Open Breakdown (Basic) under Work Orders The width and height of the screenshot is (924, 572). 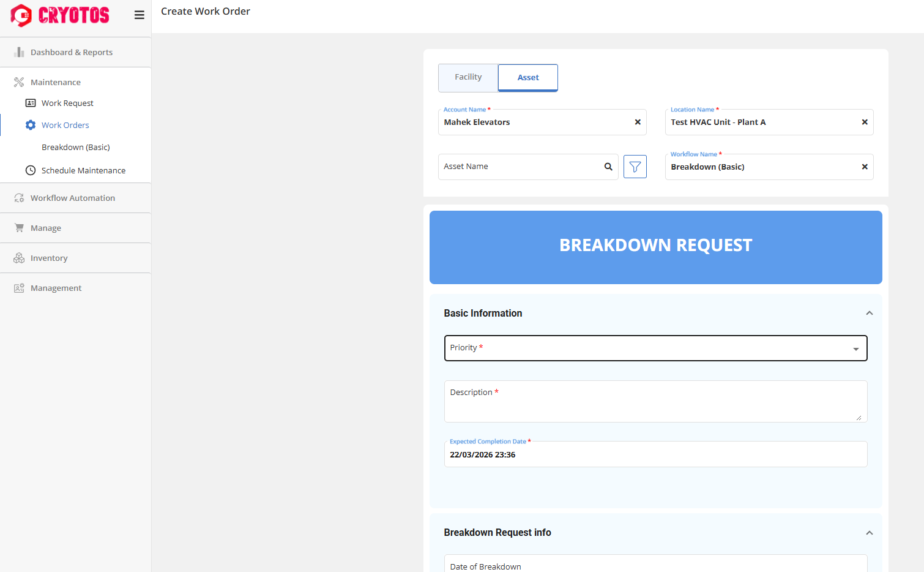(x=75, y=147)
